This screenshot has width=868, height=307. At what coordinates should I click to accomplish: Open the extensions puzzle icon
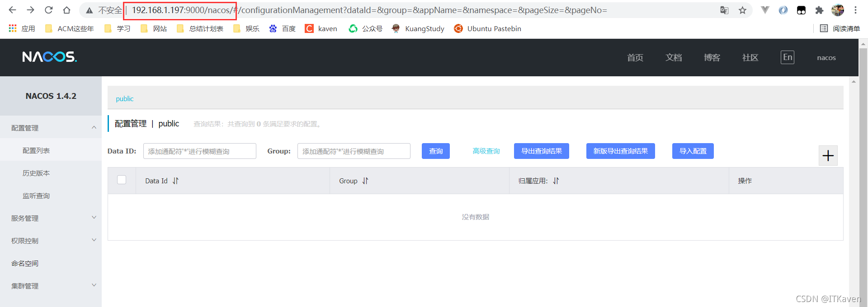[819, 10]
